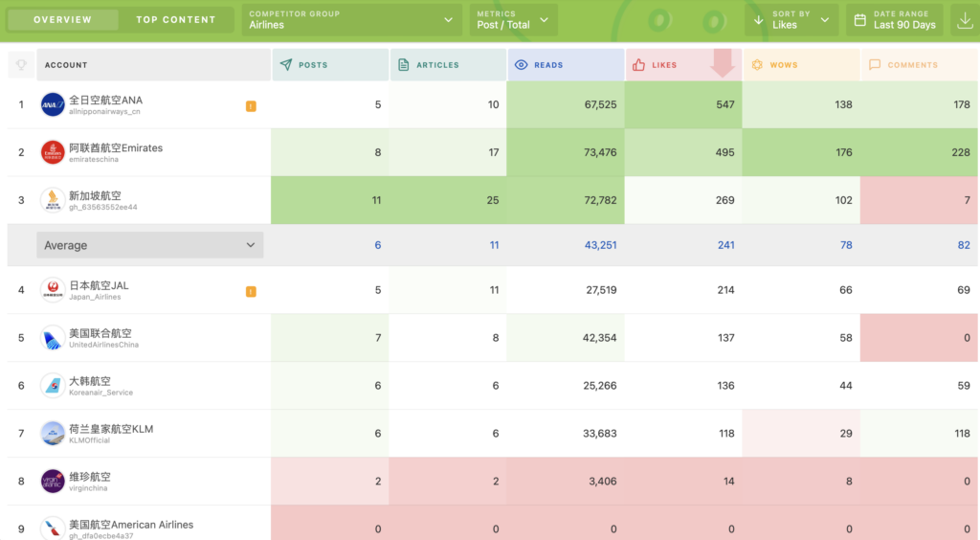Click the emirateschina account handle
The width and height of the screenshot is (980, 540).
tap(94, 159)
